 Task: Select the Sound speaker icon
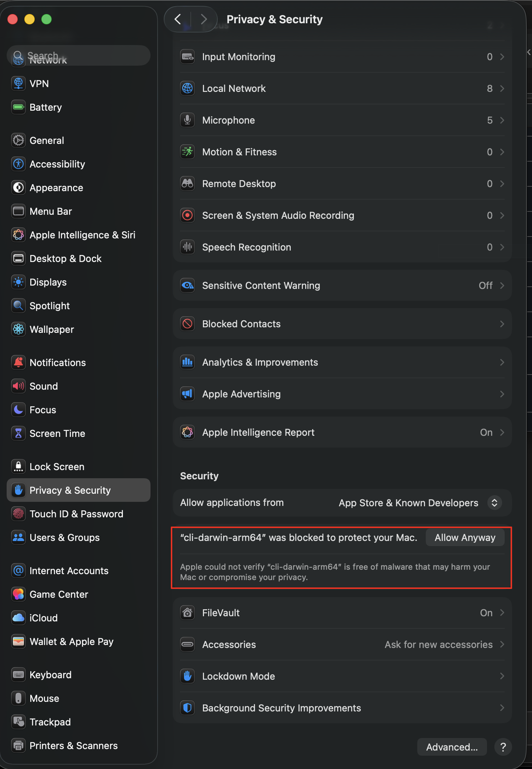(x=18, y=386)
